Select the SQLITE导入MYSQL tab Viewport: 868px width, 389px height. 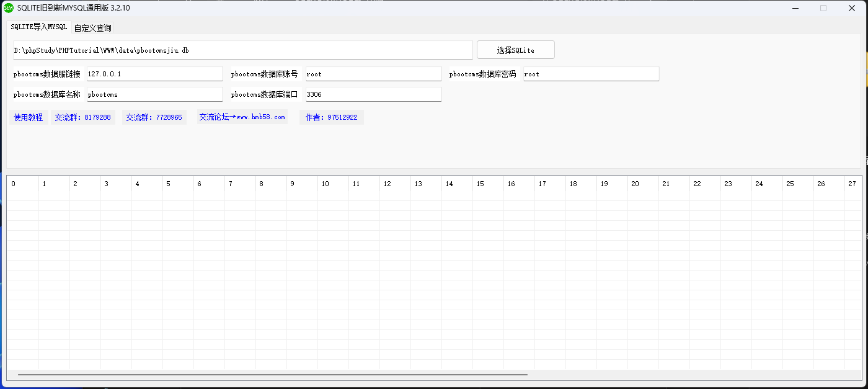pos(38,27)
